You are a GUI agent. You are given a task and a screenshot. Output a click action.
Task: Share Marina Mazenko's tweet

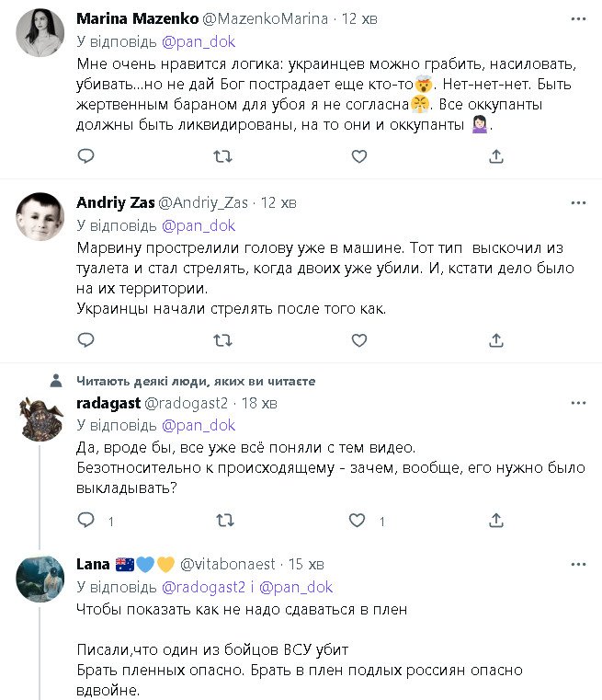(x=495, y=157)
